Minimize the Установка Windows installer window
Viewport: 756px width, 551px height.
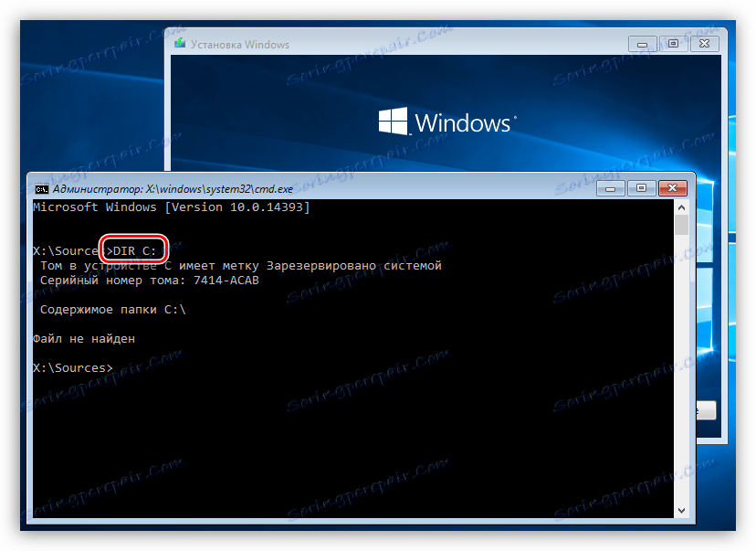tap(642, 43)
